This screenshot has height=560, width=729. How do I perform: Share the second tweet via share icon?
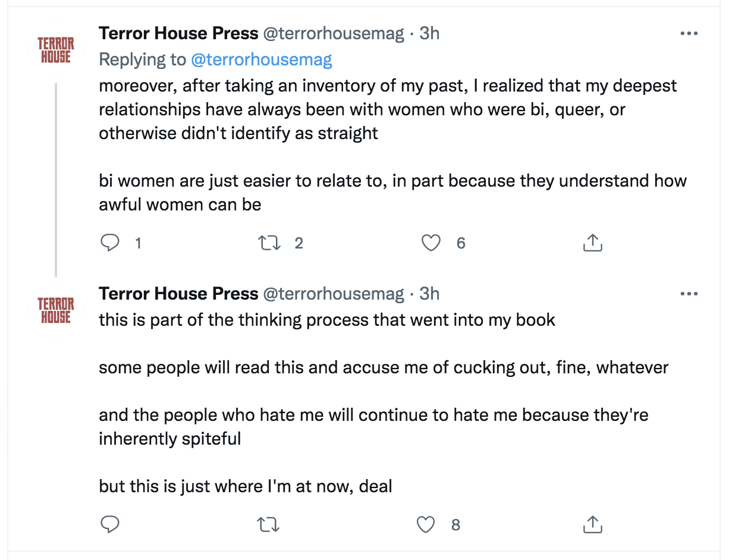coord(592,524)
